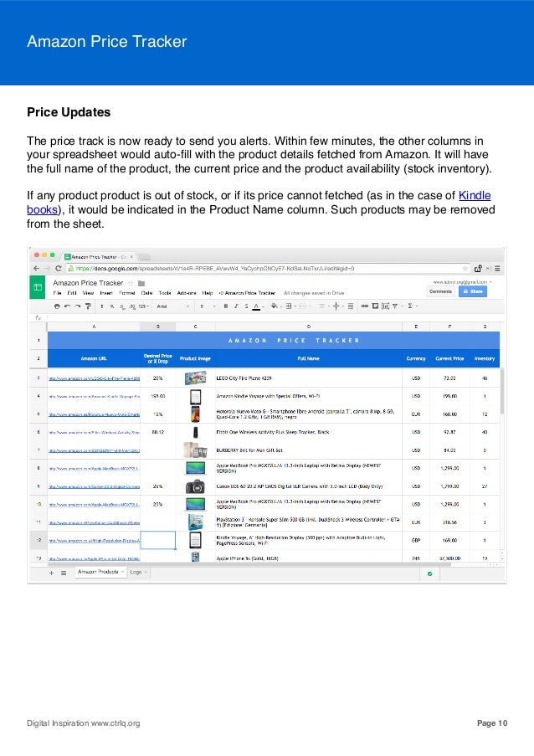Click the Canon EOS camera product image
534x756 pixels.
click(195, 486)
